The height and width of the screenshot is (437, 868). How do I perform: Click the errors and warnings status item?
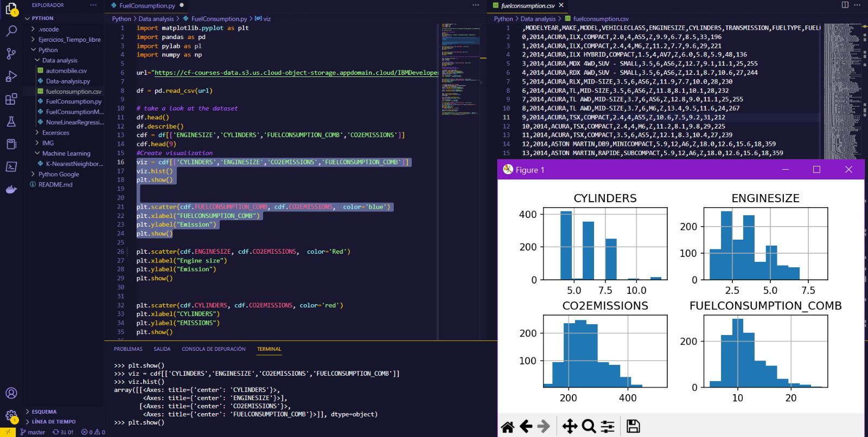point(93,432)
